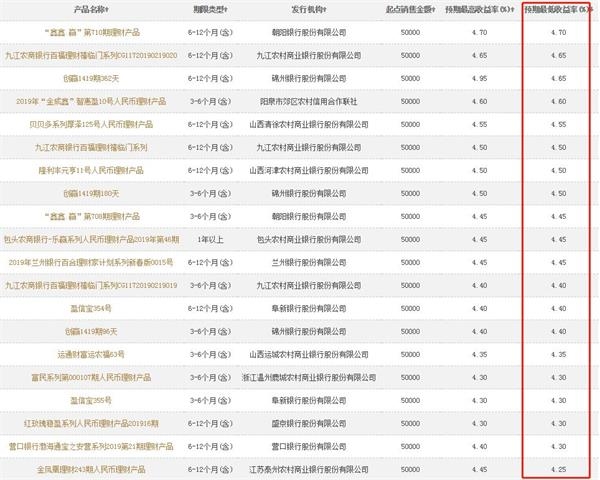600x480 pixels.
Task: Open the 运通财富运农福63号 product link
Action: tap(91, 354)
